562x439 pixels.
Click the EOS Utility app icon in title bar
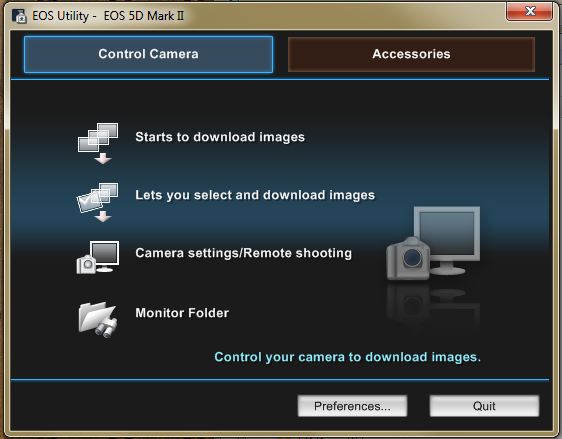click(x=19, y=16)
